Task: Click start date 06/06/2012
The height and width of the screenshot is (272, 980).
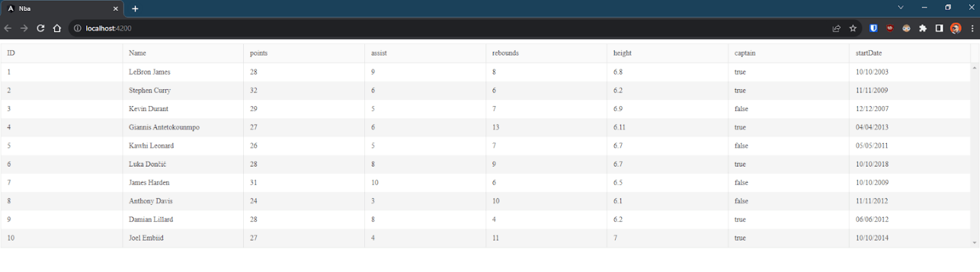Action: pos(872,219)
